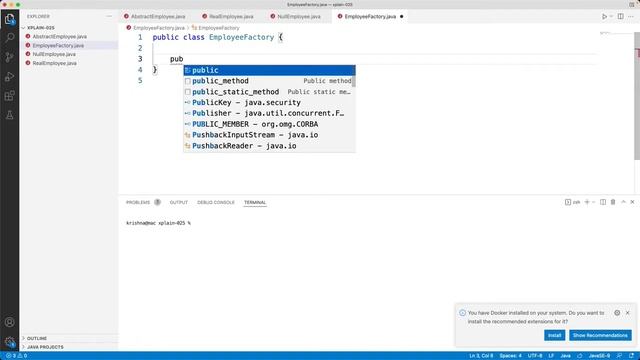Open the Run and Debug view
Screen dimensions: 640x360
coord(9,76)
